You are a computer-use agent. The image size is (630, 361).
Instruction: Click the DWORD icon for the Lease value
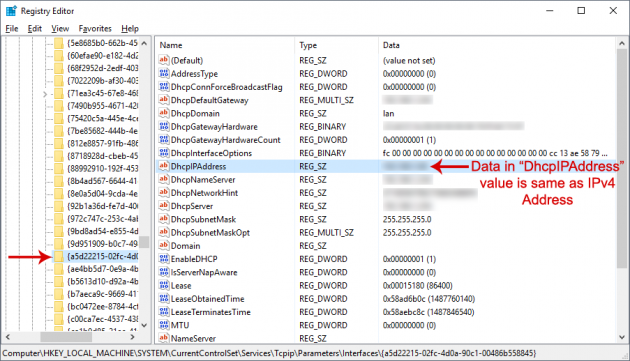[x=164, y=285]
